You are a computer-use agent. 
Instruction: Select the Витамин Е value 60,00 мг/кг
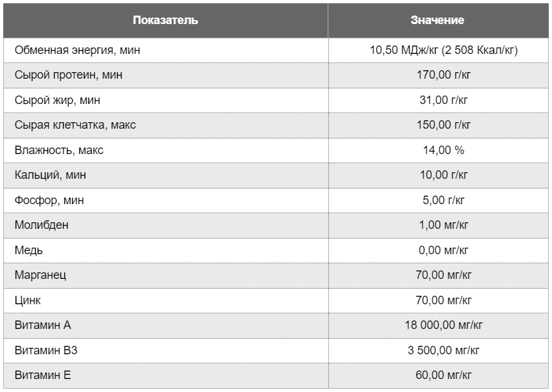[x=443, y=375]
